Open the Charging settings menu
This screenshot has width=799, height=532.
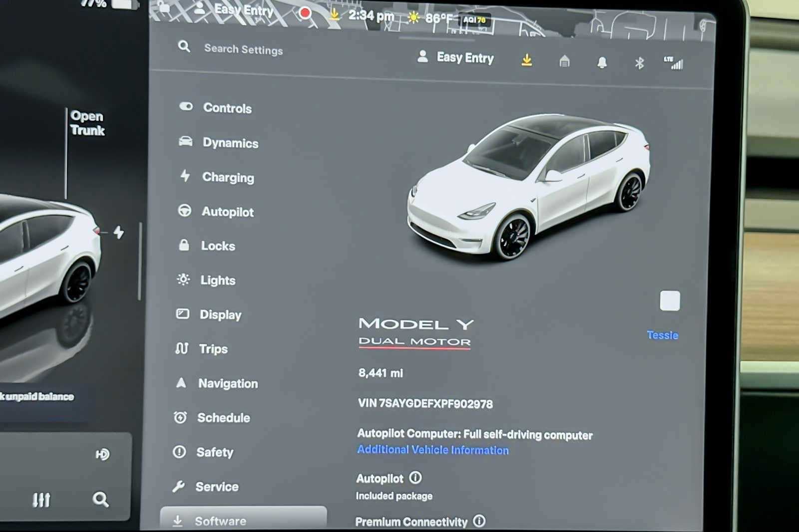217,177
